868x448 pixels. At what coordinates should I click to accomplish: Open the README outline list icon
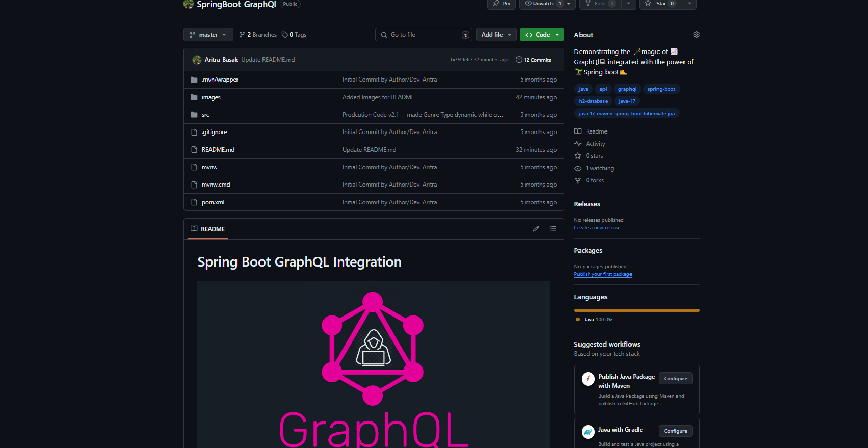(x=553, y=229)
